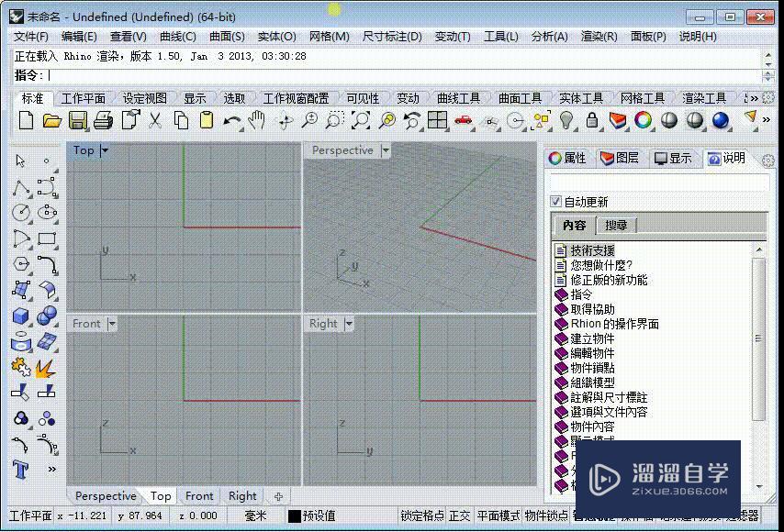
Task: Click the 工作平面 label in status bar
Action: tap(30, 515)
